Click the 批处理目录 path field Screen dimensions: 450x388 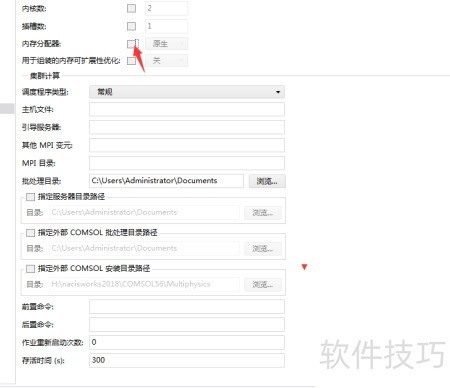coord(166,181)
